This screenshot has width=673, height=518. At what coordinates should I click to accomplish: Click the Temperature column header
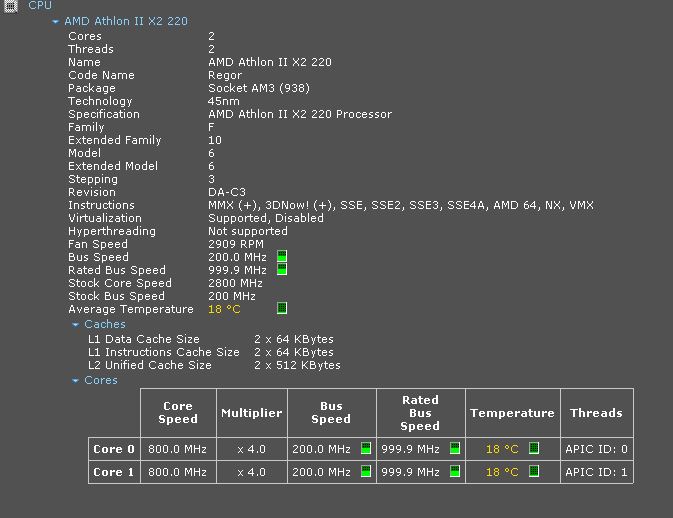[512, 412]
